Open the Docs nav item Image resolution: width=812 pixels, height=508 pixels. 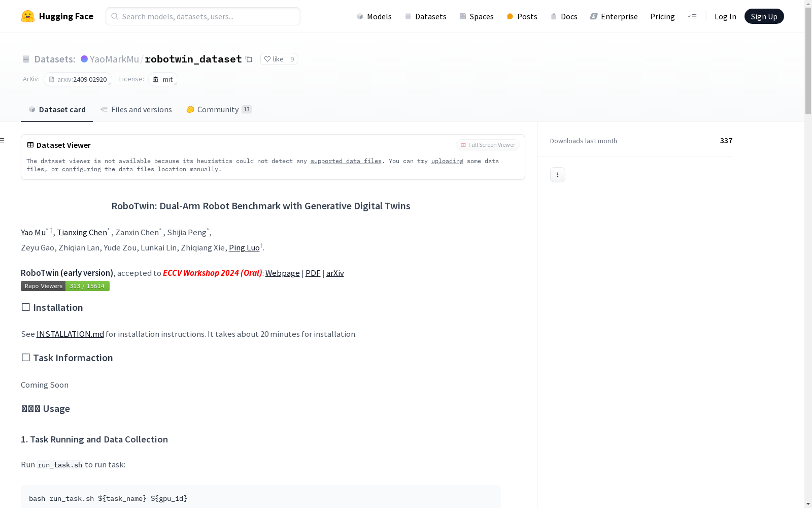click(564, 16)
